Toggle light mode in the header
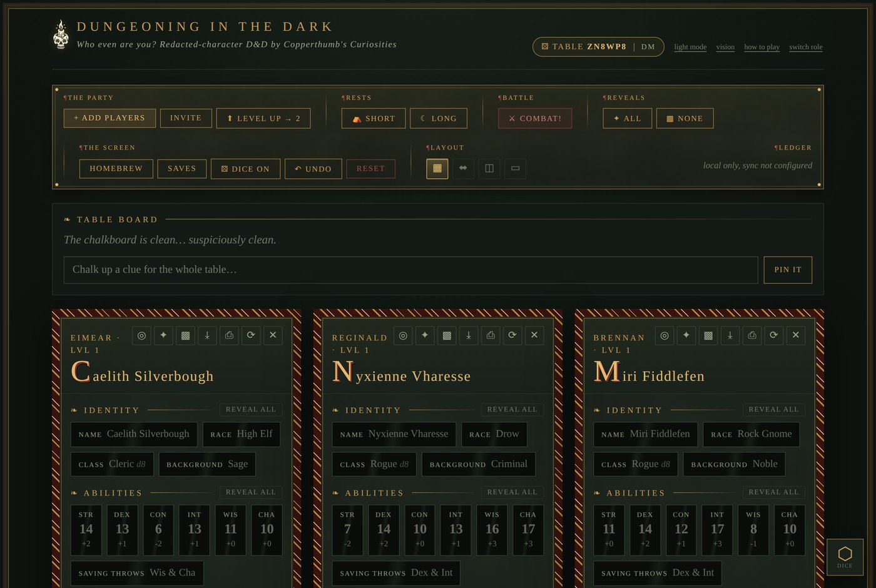 690,47
